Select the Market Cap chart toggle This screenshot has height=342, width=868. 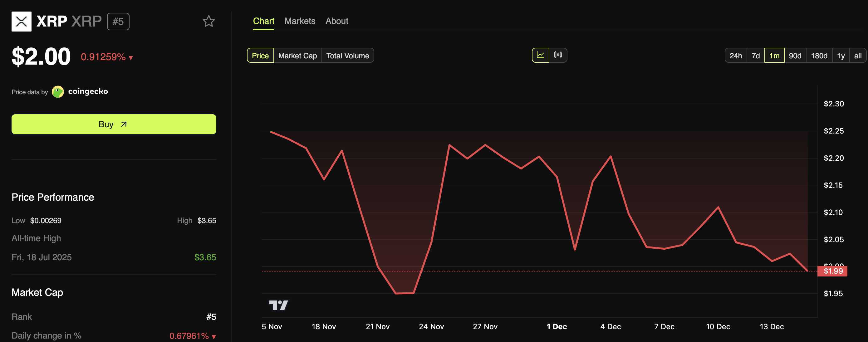[x=297, y=56]
